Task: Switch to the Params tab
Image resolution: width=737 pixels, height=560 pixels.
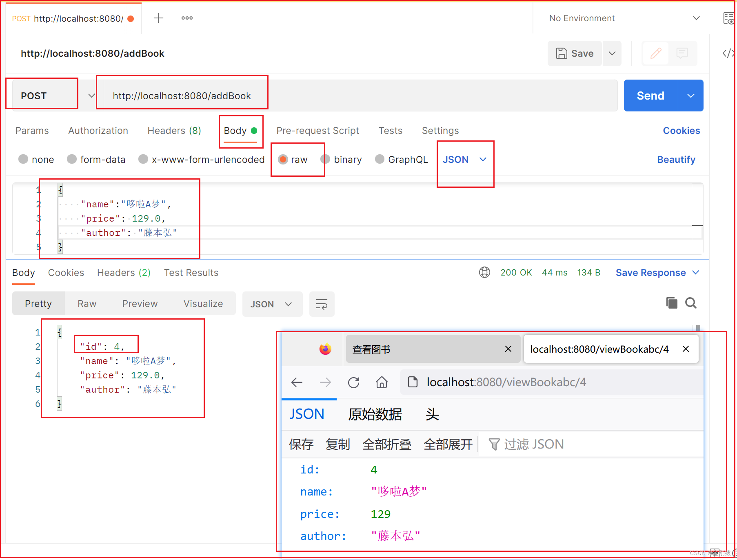Action: tap(32, 131)
